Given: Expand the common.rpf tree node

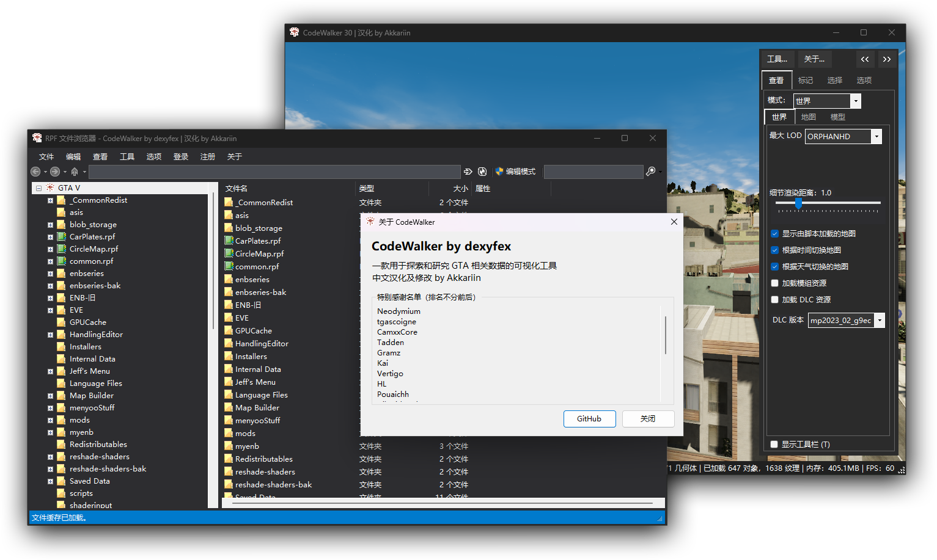Looking at the screenshot, I should click(x=50, y=261).
